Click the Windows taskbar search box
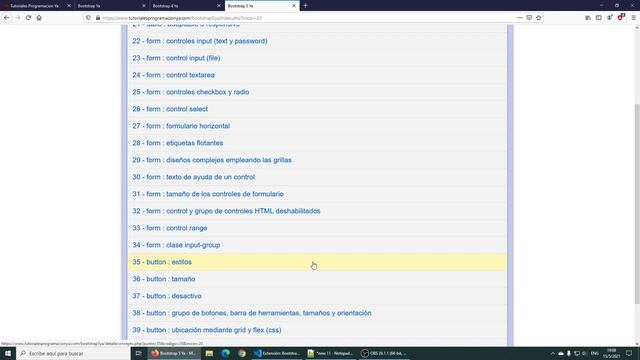 coord(74,353)
